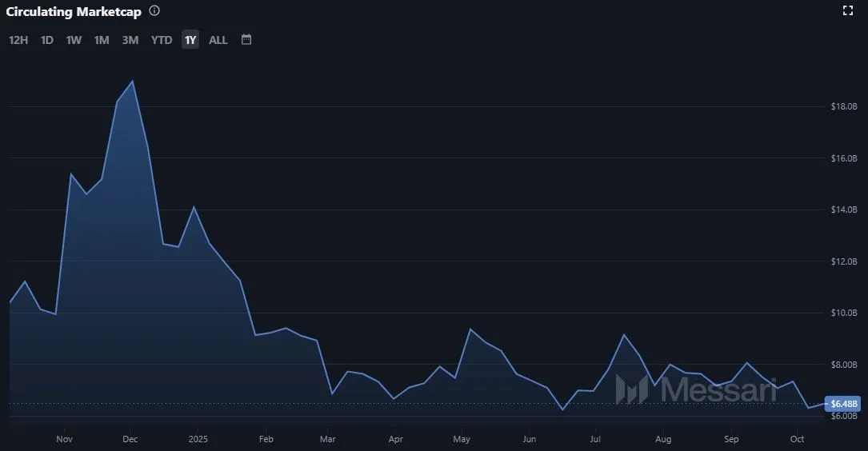The width and height of the screenshot is (868, 451).
Task: Select the 3M time range
Action: [130, 40]
